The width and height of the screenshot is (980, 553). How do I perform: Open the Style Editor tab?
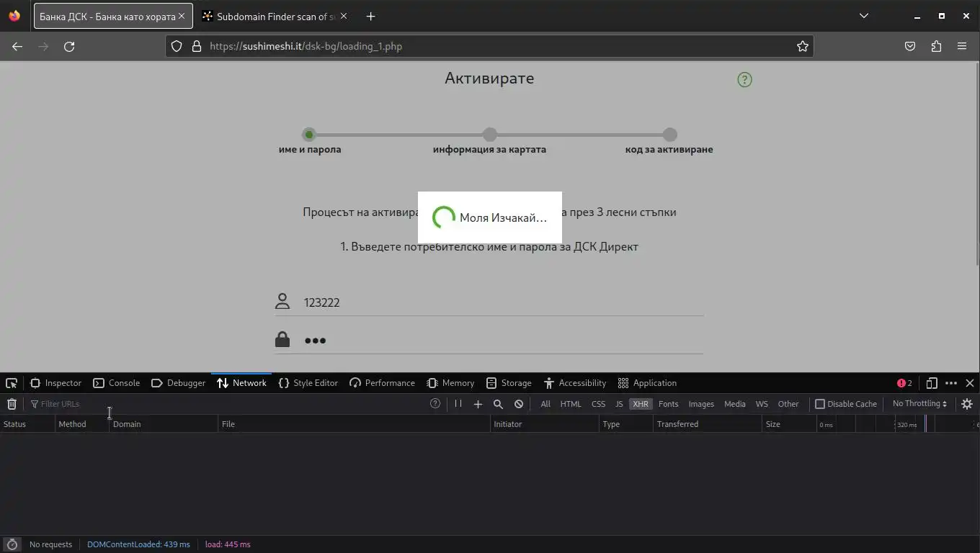point(308,383)
